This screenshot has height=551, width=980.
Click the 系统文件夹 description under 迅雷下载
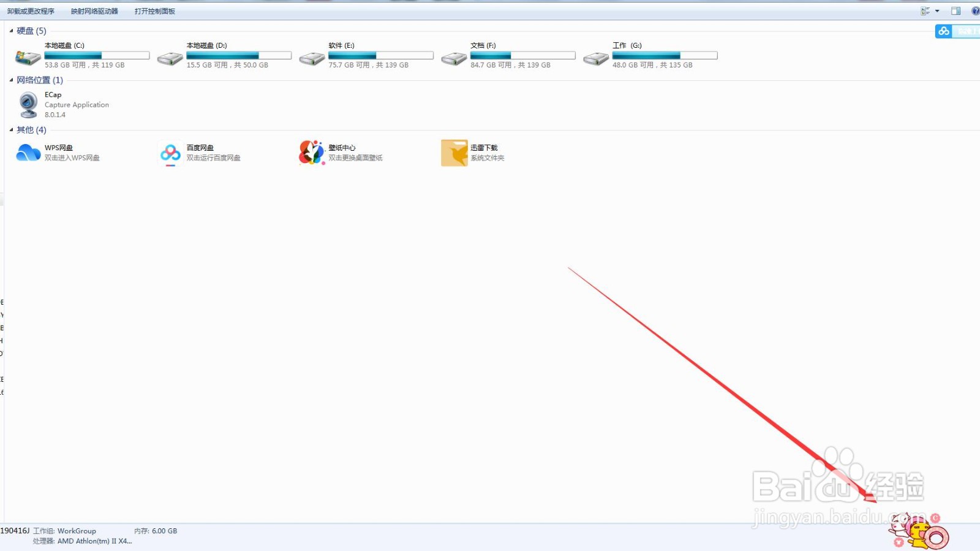pyautogui.click(x=488, y=158)
